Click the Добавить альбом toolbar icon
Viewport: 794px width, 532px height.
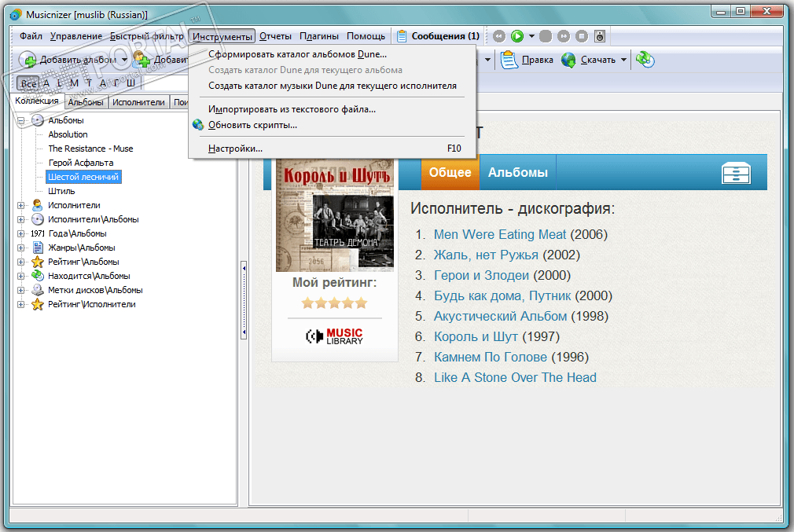coord(28,60)
